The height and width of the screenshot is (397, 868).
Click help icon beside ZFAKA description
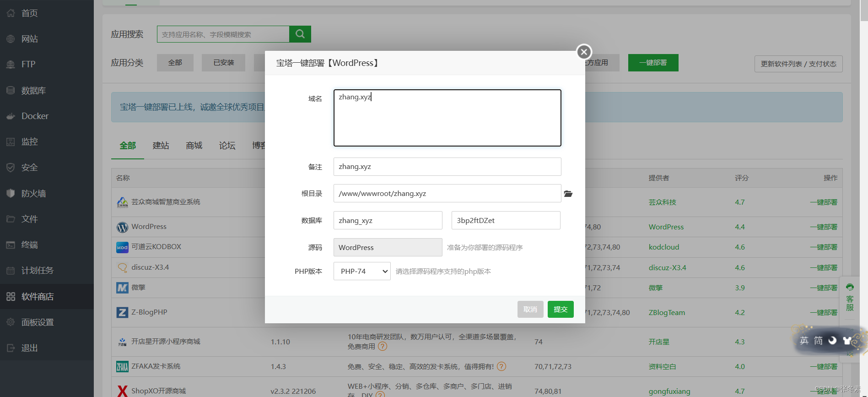tap(501, 366)
